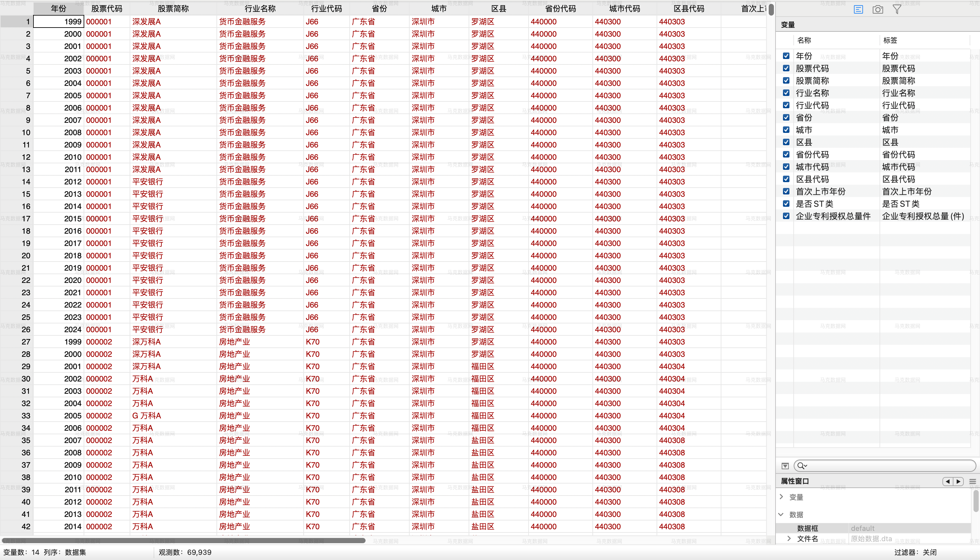
Task: Uncheck 企业专利授权总量件 variable checkbox
Action: [x=786, y=216]
